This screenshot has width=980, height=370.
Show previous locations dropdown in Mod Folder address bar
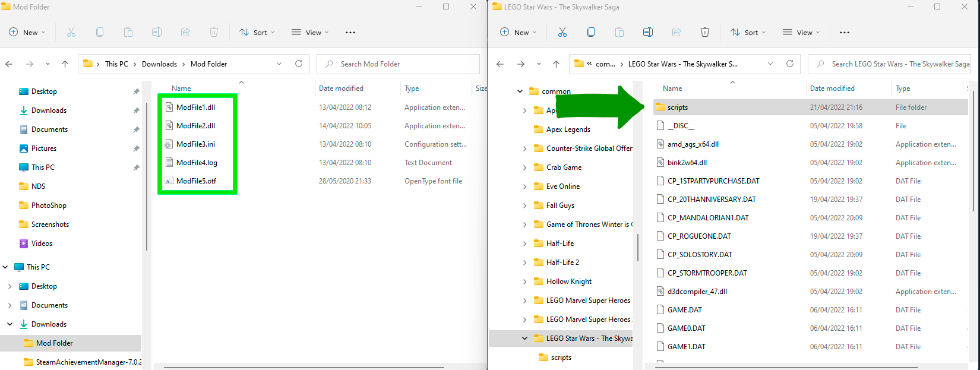(x=279, y=64)
